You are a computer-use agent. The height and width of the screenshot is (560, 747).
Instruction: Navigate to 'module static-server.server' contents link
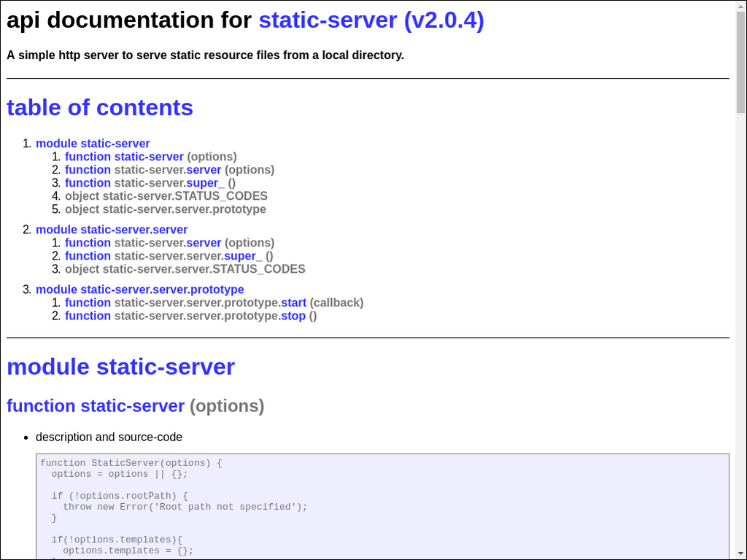[112, 230]
